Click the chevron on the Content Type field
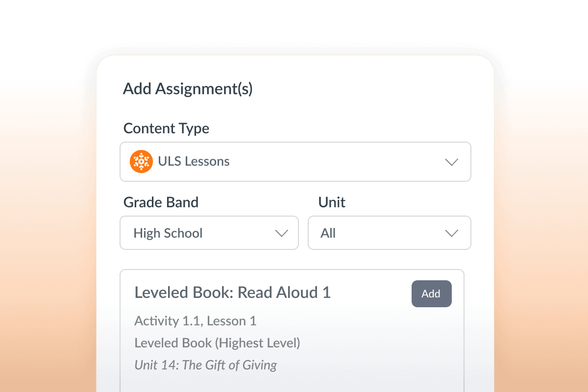The height and width of the screenshot is (392, 588). coord(451,162)
